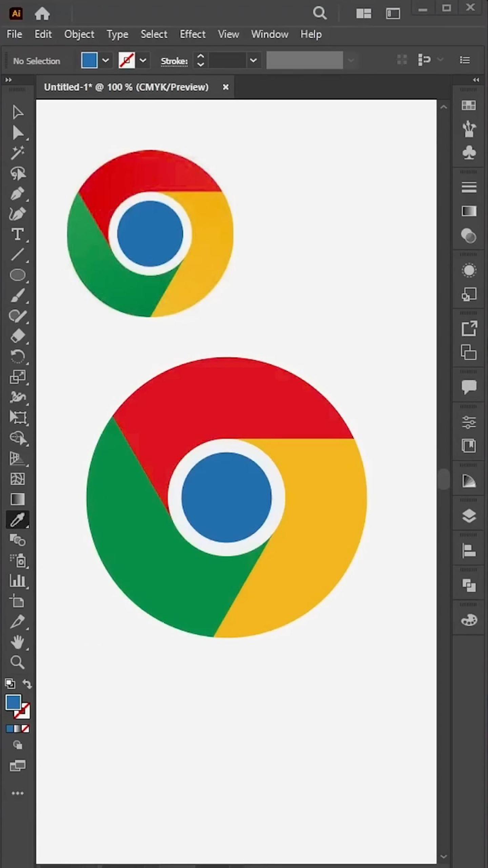Select the Zoom tool
The height and width of the screenshot is (868, 488).
[x=18, y=662]
